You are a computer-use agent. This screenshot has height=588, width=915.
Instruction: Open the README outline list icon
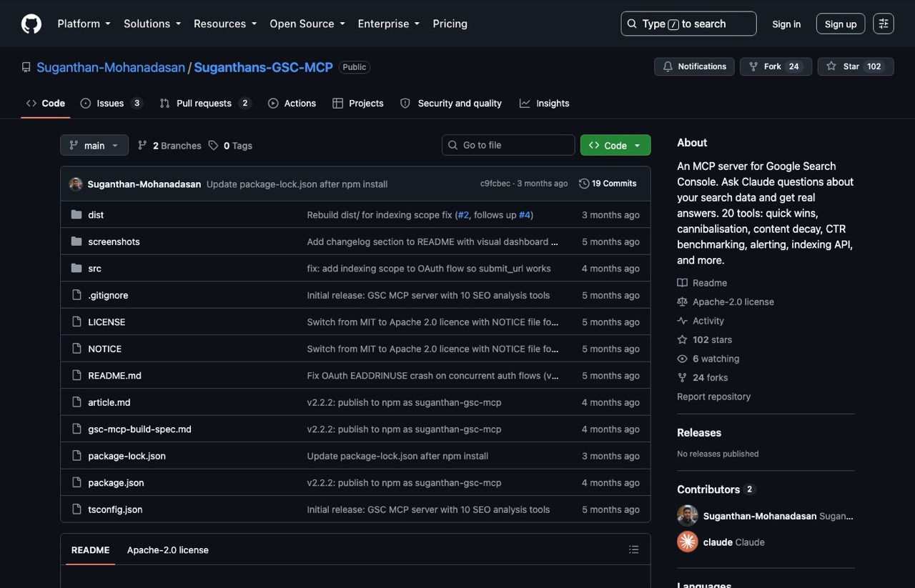click(633, 549)
